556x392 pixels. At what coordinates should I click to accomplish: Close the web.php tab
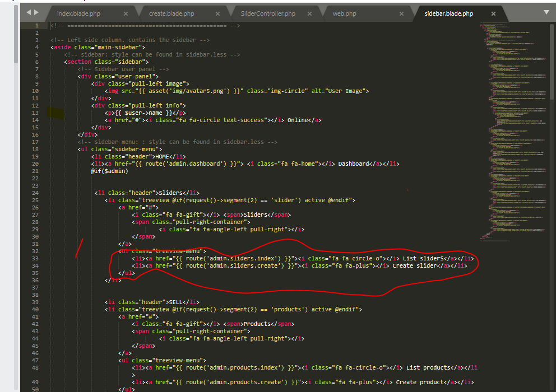click(x=401, y=13)
